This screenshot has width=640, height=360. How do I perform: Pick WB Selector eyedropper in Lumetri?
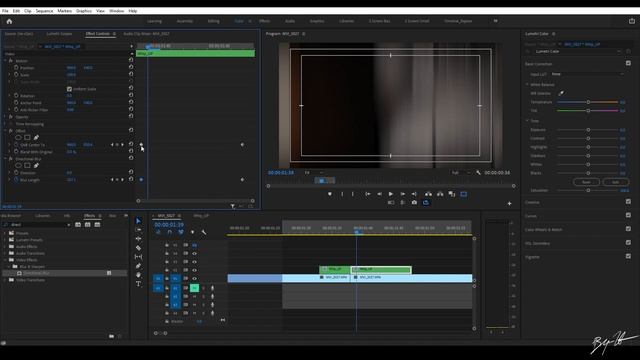pyautogui.click(x=561, y=93)
